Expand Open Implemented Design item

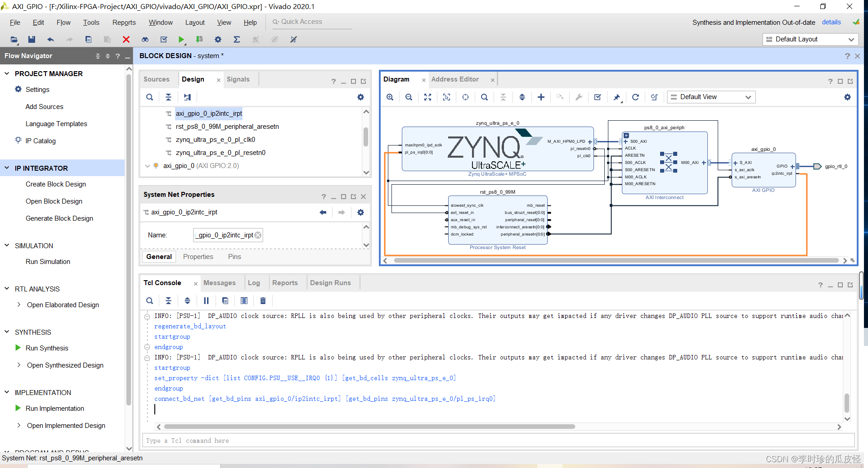(x=18, y=426)
